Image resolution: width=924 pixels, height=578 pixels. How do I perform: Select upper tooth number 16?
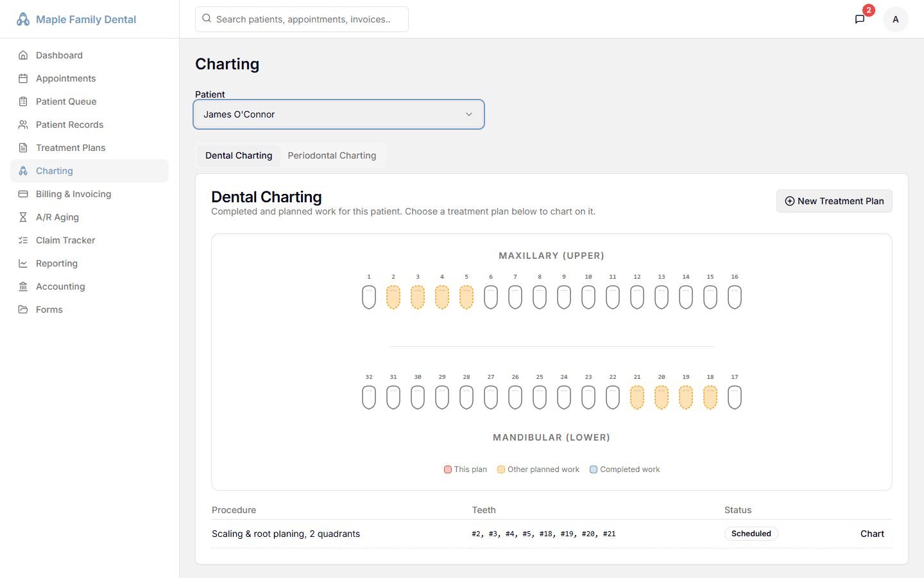pyautogui.click(x=735, y=297)
